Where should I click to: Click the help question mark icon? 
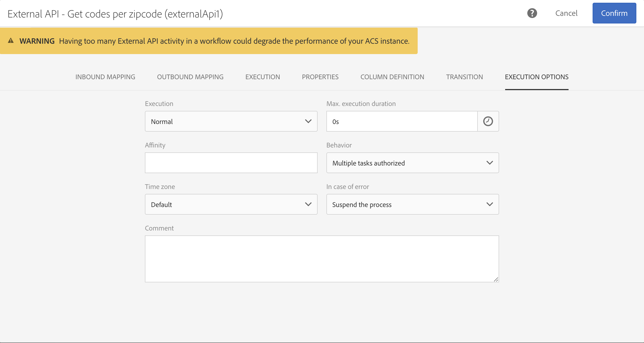click(532, 13)
